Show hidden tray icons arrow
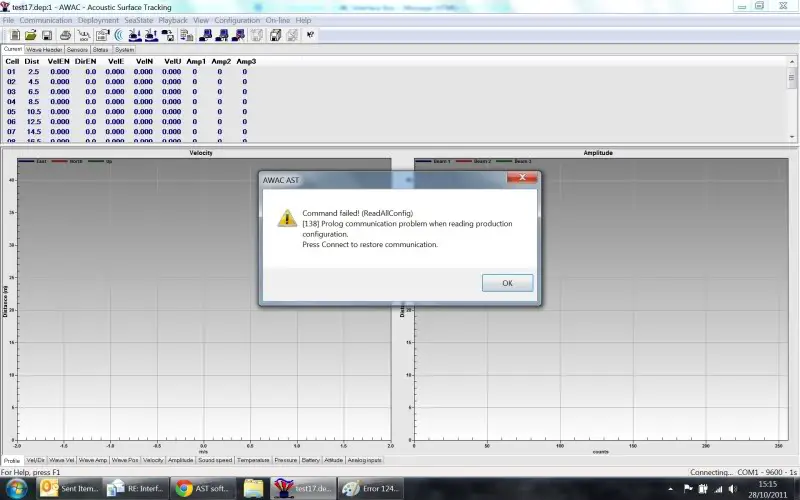800x500 pixels. click(x=670, y=489)
